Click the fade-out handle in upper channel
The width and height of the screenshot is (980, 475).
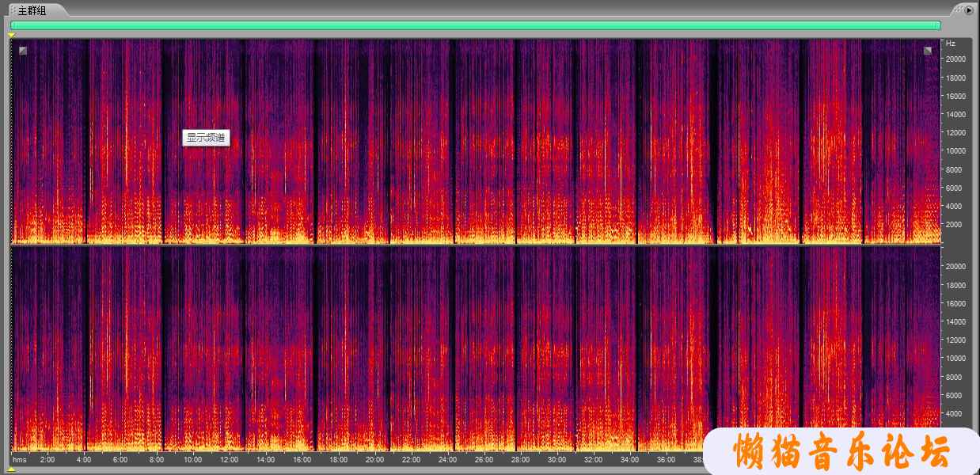(928, 51)
